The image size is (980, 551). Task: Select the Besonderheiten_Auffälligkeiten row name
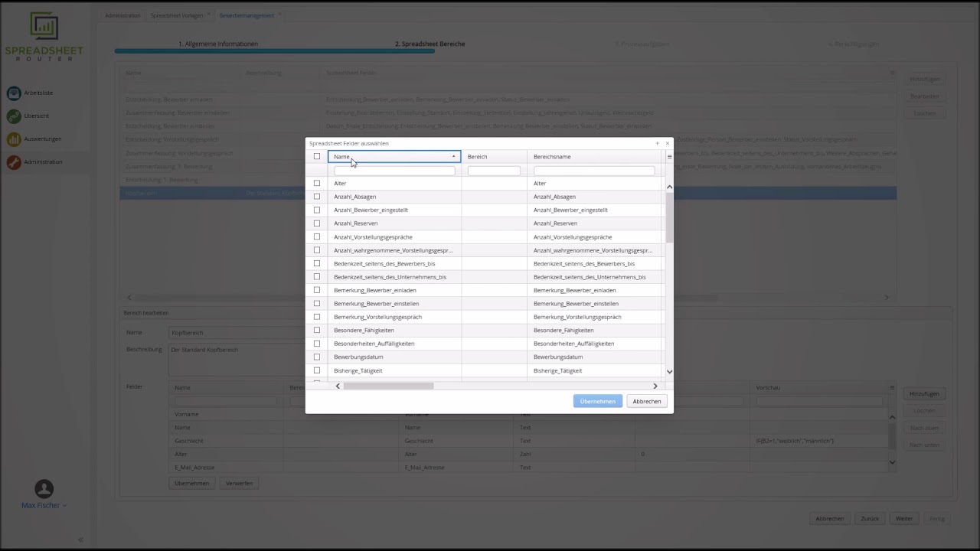(374, 344)
